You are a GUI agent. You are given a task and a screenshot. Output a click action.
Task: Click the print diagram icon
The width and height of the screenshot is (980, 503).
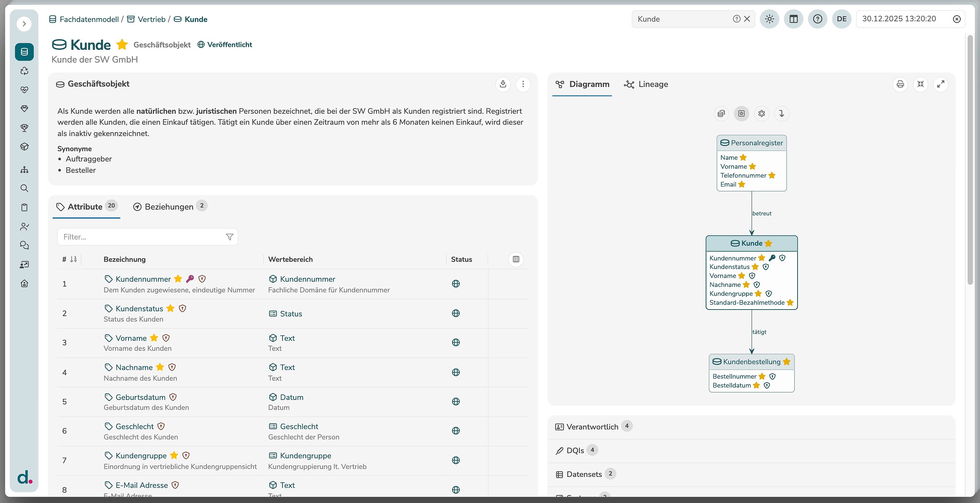900,84
